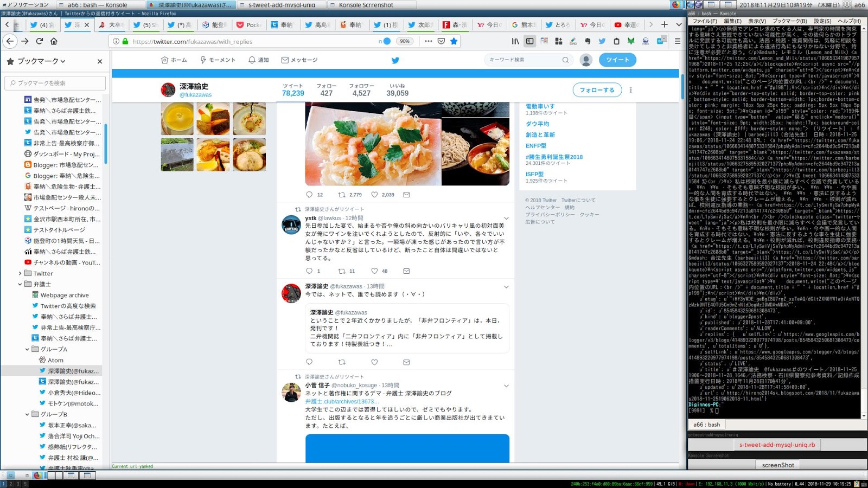Focus the ブックマークを検索 search field
Image resolution: width=868 pixels, height=488 pixels.
(x=55, y=83)
